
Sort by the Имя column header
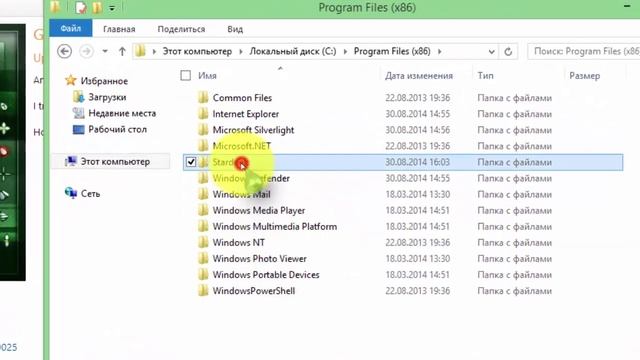[207, 76]
